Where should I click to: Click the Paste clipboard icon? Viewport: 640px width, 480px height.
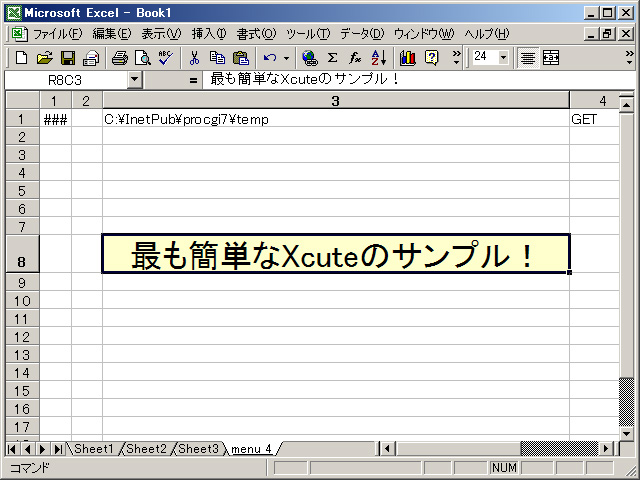[241, 58]
